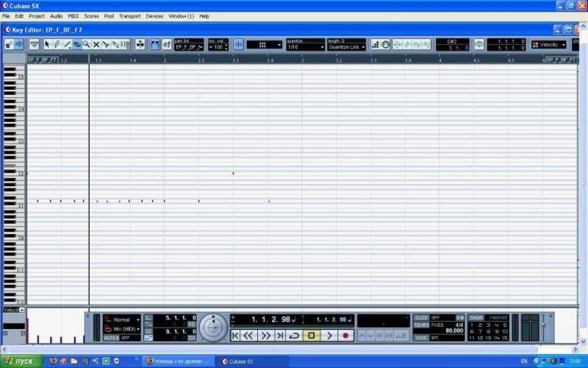This screenshot has height=368, width=588.
Task: Click the jog wheel on transport
Action: coord(213,328)
